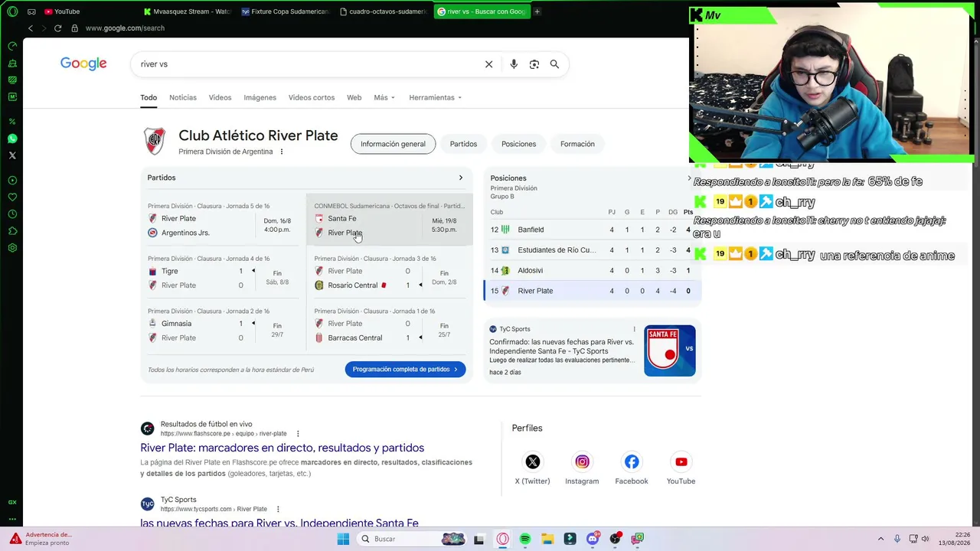
Task: Reload the current page
Action: click(57, 28)
